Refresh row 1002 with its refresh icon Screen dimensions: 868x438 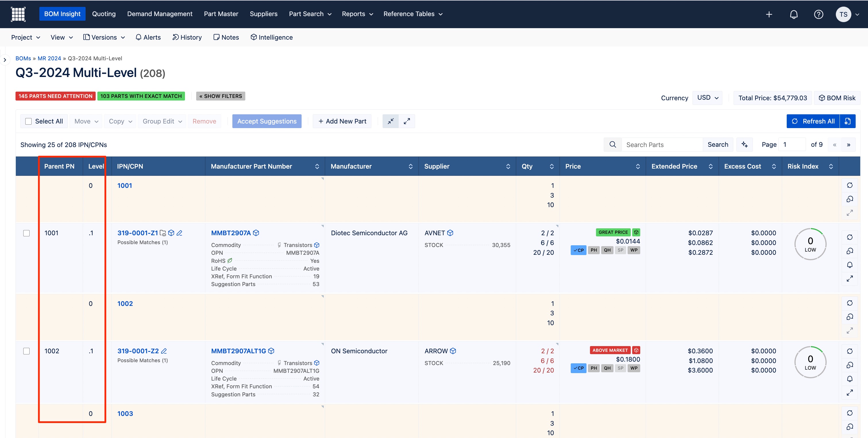[849, 303]
